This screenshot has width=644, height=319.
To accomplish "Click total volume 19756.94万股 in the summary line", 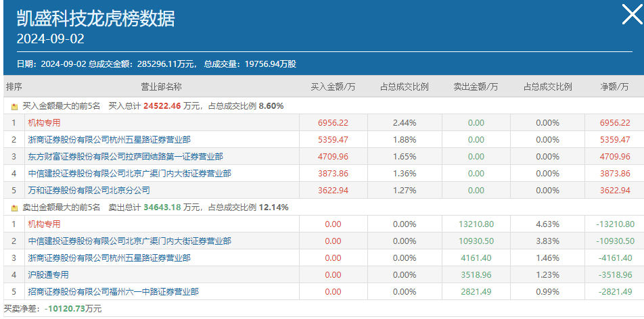I will (271, 64).
